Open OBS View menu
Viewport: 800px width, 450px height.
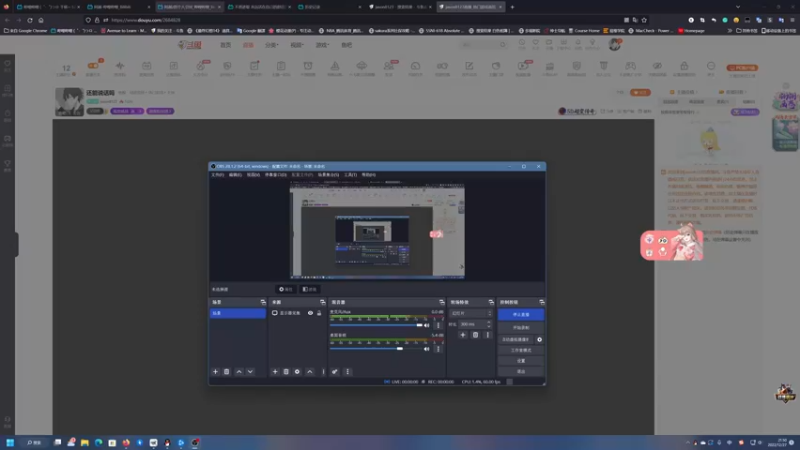(254, 174)
